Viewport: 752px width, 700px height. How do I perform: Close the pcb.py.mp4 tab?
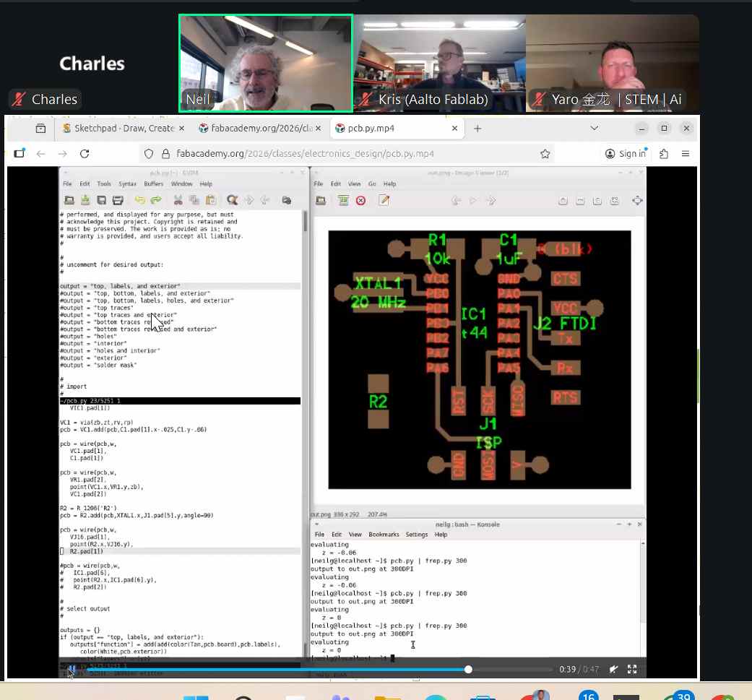coord(454,129)
